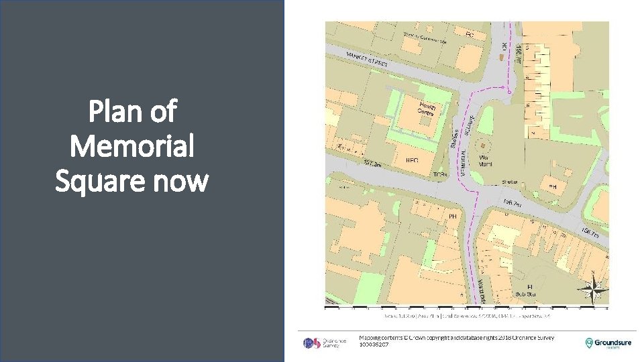Click the map scale bar
Viewport: 644px width, 362px height.
(467, 307)
